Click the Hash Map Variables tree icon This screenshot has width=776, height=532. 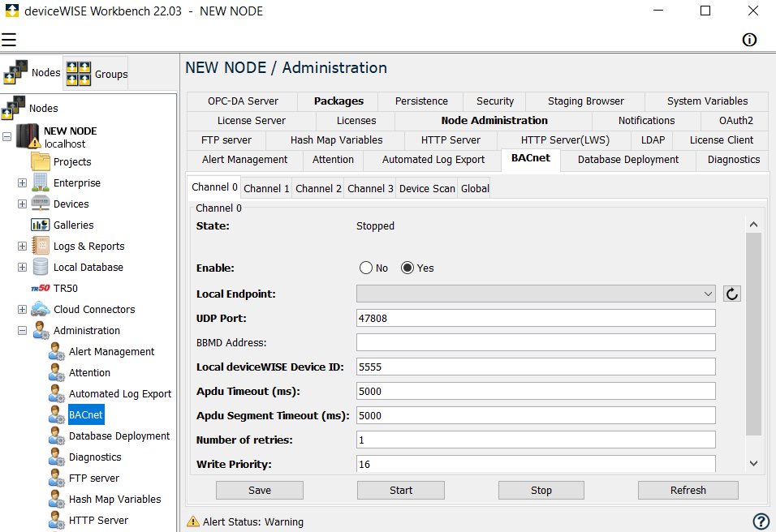click(x=57, y=500)
